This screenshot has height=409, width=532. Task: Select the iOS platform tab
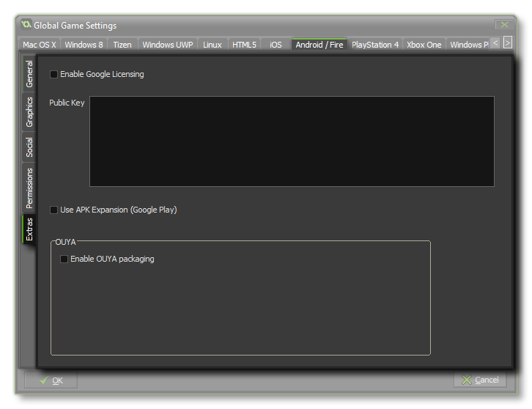tap(276, 45)
